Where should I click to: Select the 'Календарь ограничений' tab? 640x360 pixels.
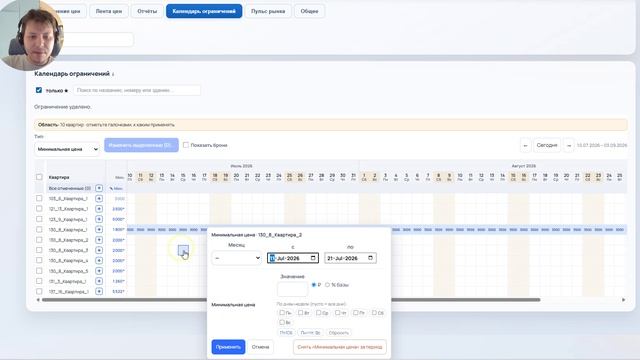pyautogui.click(x=204, y=11)
